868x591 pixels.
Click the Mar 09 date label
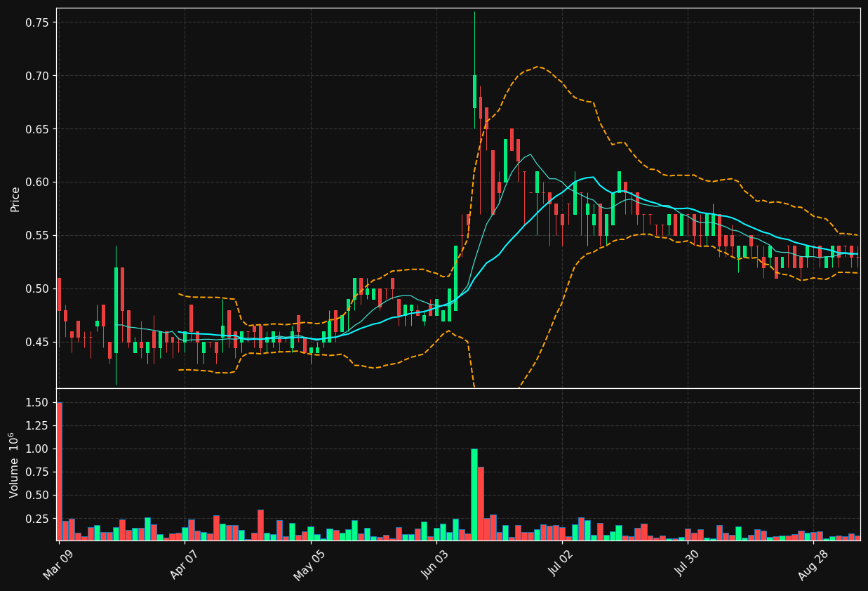click(58, 565)
